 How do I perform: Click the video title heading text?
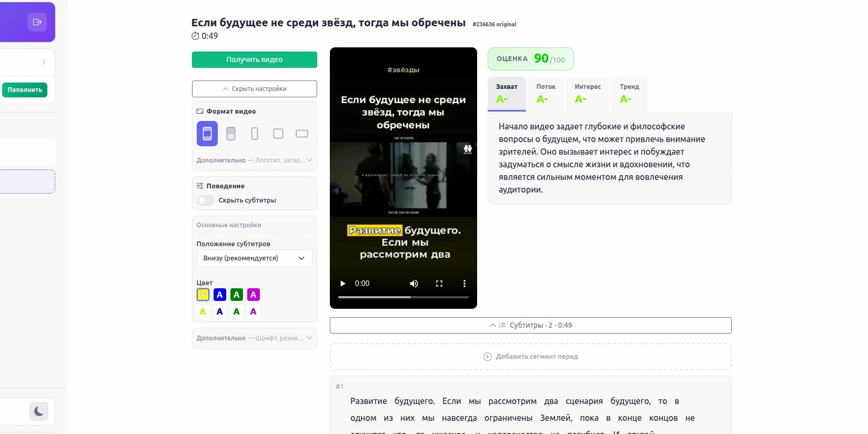coord(328,23)
